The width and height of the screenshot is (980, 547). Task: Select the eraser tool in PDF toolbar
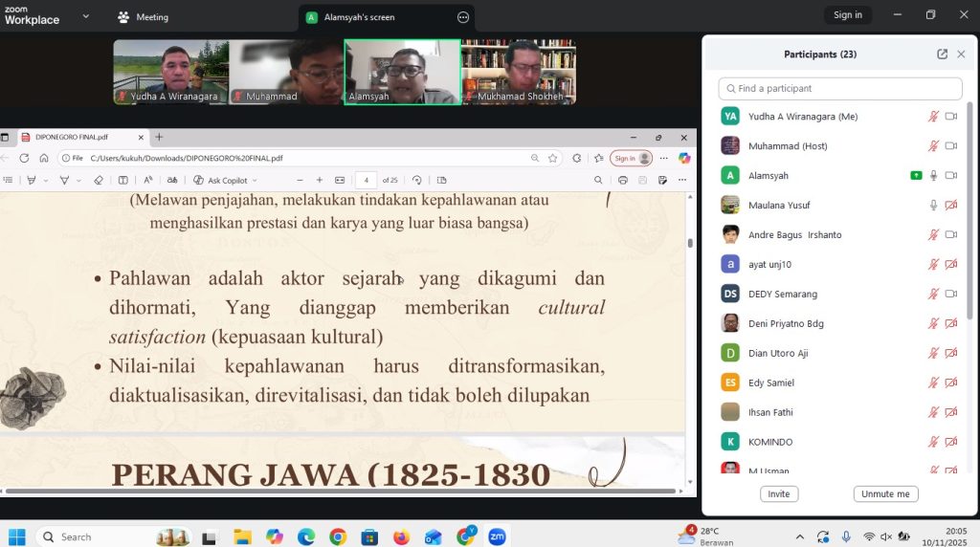tap(98, 180)
